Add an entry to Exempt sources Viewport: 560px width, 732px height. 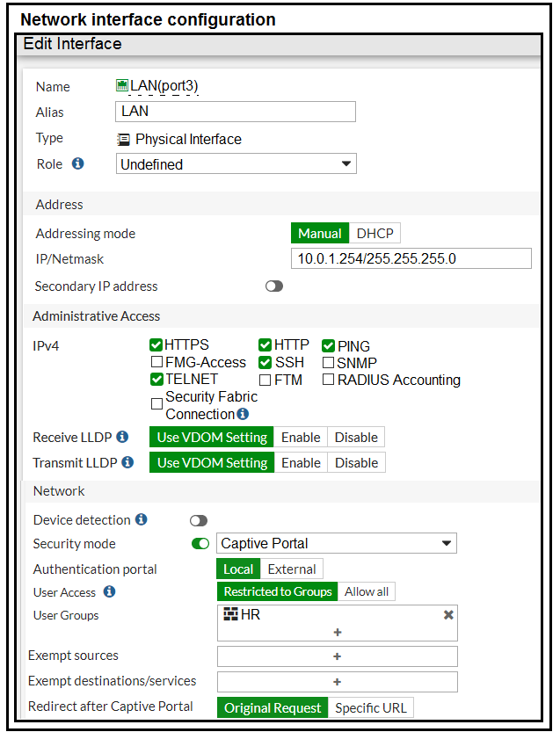pyautogui.click(x=337, y=656)
